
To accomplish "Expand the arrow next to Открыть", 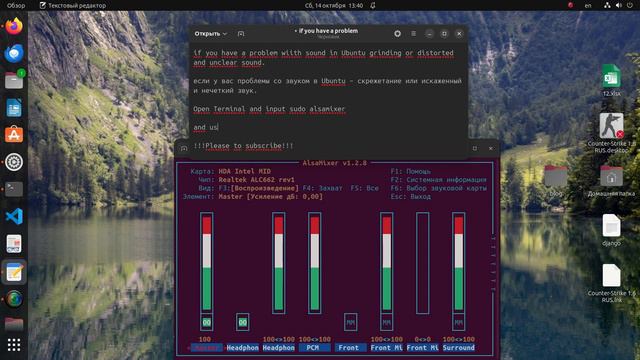I will tap(225, 33).
